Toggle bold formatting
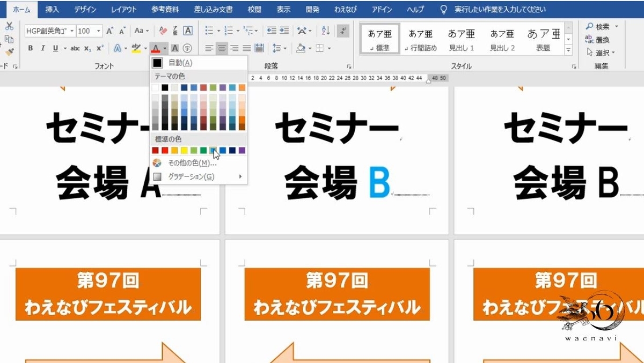 coord(30,48)
